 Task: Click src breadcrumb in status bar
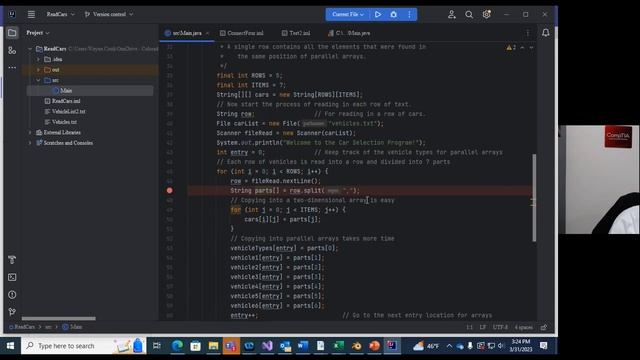point(48,327)
